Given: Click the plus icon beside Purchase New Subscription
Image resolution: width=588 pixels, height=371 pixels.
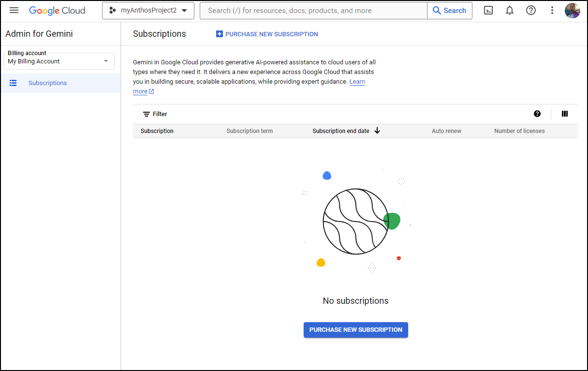Looking at the screenshot, I should pos(220,34).
